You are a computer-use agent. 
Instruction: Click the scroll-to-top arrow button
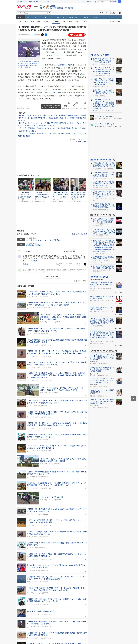(133, 398)
